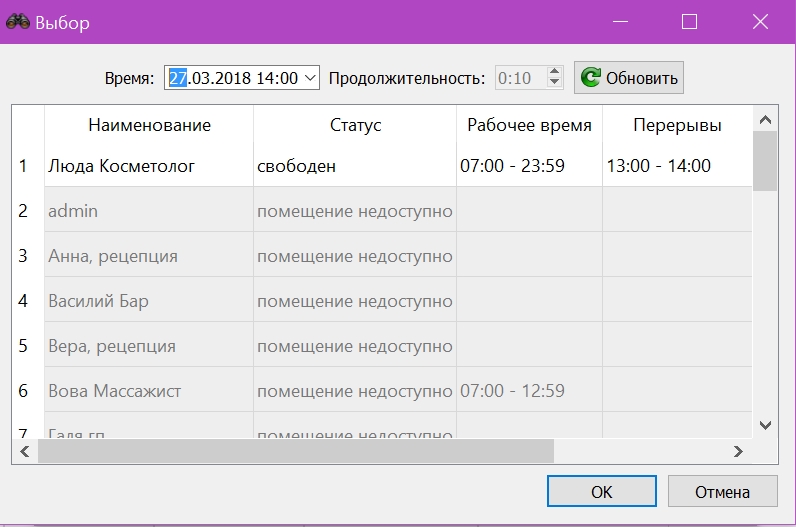
Task: Maximize the Выбор window
Action: [689, 22]
